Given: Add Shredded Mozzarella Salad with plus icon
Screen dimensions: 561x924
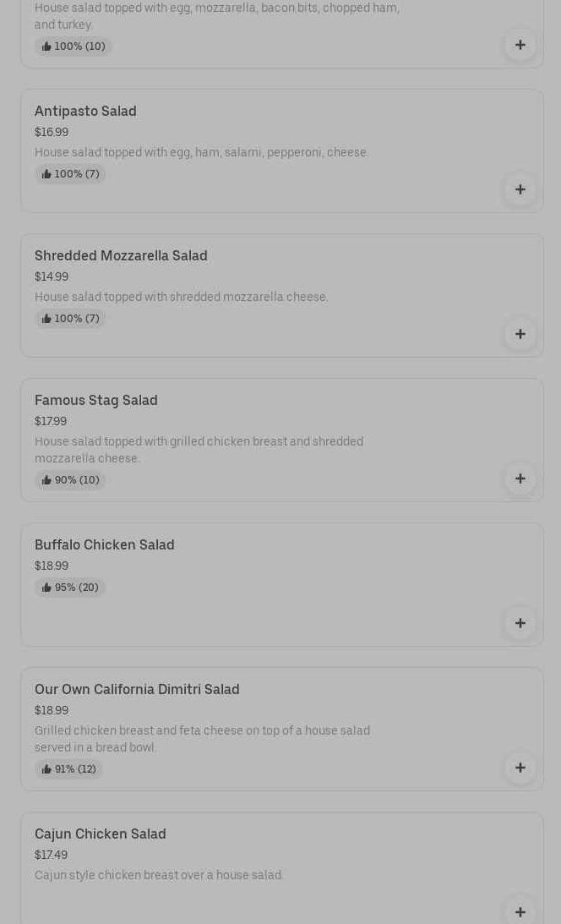Looking at the screenshot, I should click(x=520, y=334).
